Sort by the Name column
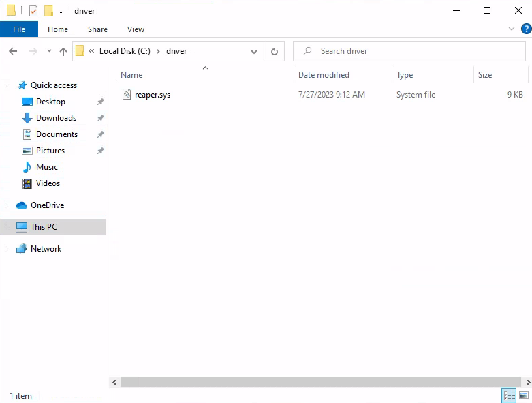The height and width of the screenshot is (403, 532). [205, 75]
